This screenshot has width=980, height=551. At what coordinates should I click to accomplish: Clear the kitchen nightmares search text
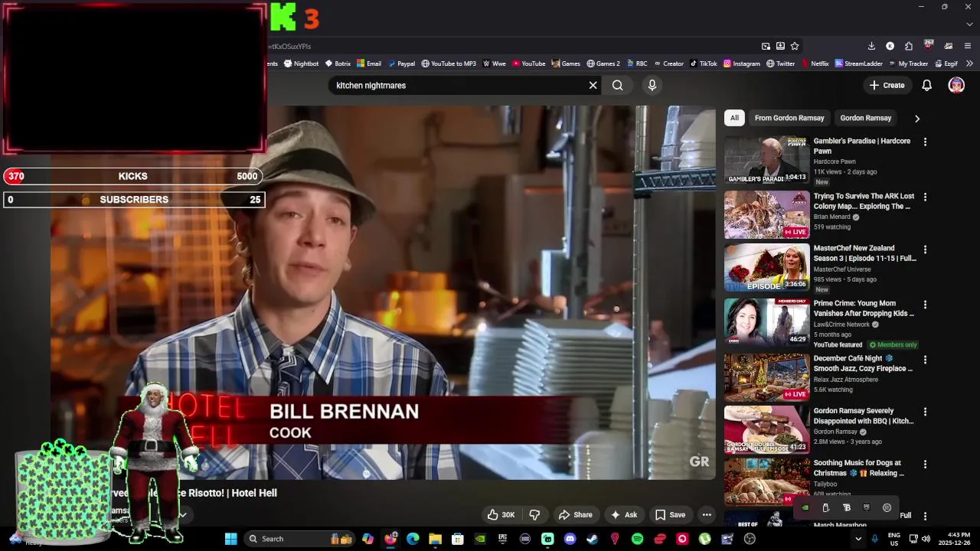click(593, 86)
